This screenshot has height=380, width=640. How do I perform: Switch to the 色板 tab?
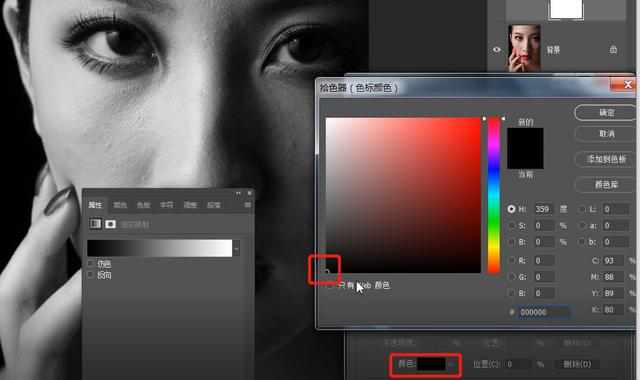143,205
